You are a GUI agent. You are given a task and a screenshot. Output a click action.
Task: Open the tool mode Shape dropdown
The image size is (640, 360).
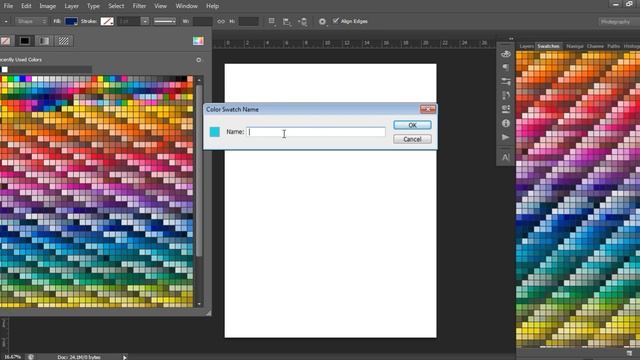[31, 21]
